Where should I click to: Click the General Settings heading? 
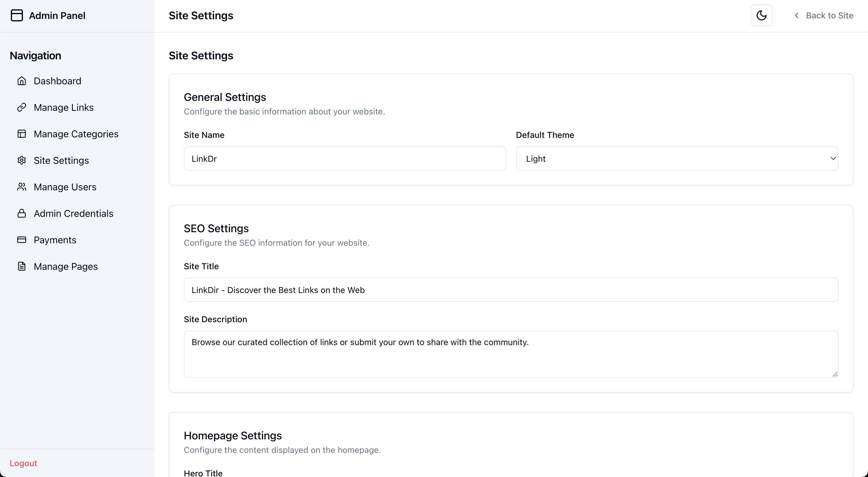(225, 97)
